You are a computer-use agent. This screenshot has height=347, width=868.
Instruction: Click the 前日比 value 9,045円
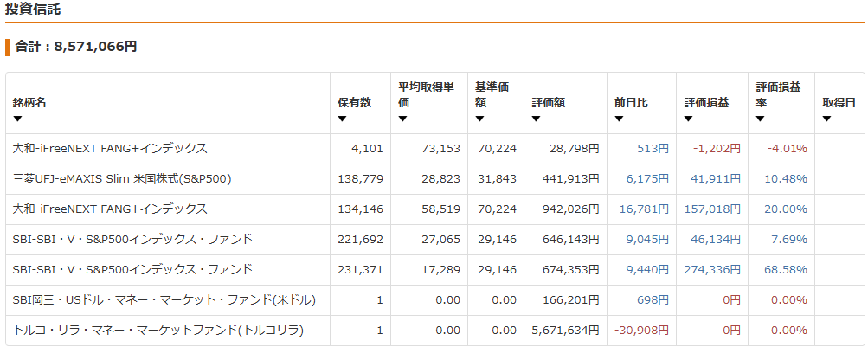coord(647,240)
